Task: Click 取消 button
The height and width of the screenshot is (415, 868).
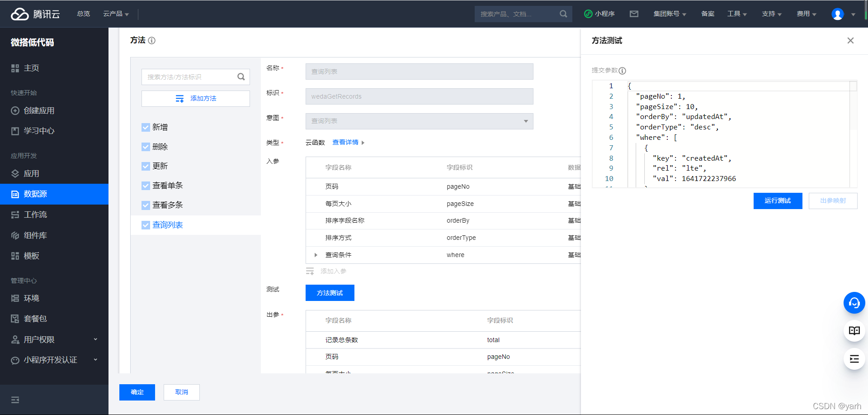Action: click(182, 392)
